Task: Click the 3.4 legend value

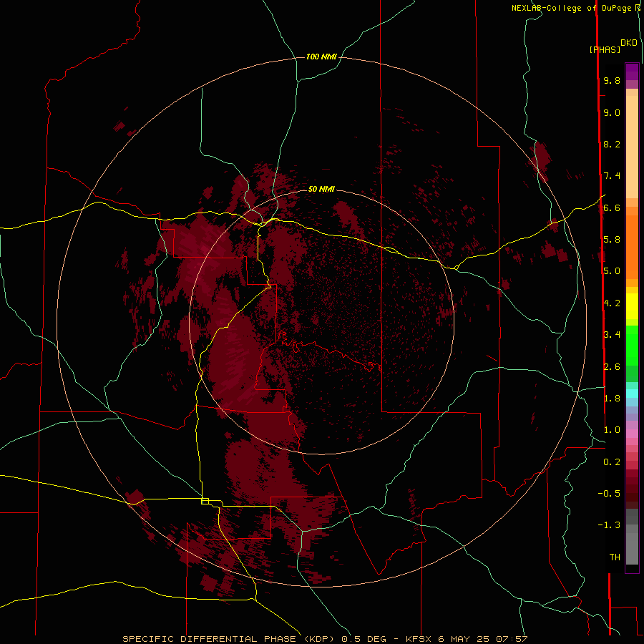Action: pyautogui.click(x=612, y=334)
